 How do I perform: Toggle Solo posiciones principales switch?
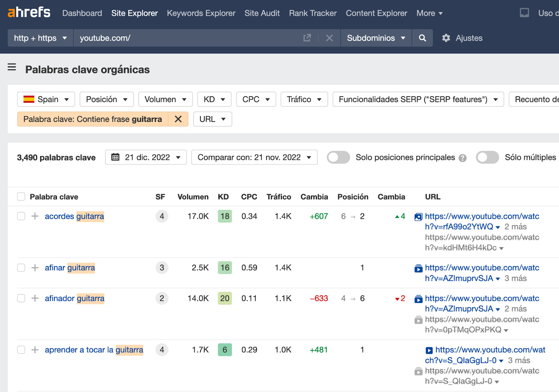(338, 157)
